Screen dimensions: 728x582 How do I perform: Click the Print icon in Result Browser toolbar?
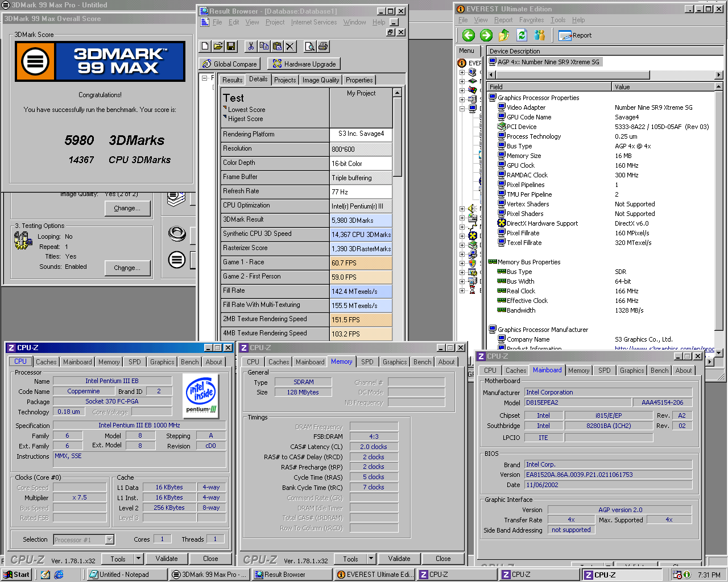[x=323, y=46]
